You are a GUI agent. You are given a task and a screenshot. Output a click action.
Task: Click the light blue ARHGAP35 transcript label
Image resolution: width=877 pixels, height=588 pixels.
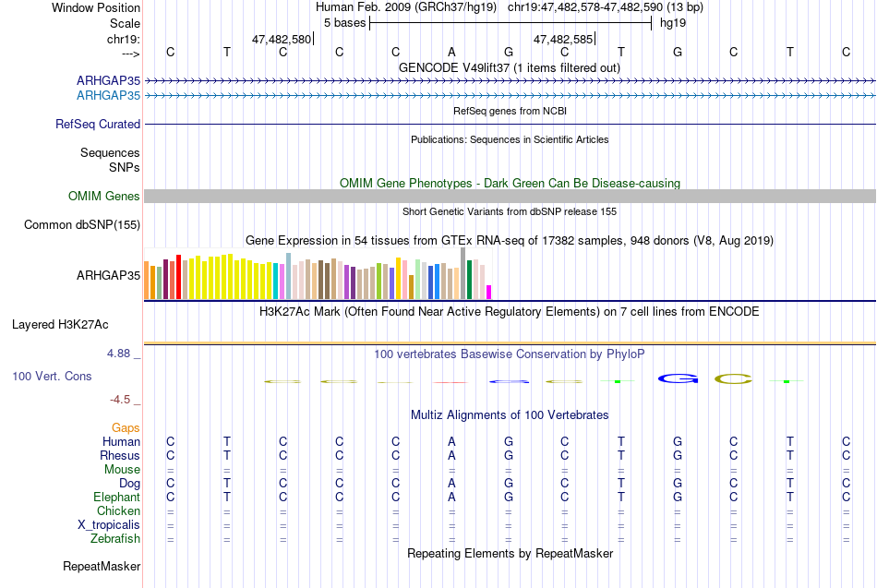click(109, 96)
